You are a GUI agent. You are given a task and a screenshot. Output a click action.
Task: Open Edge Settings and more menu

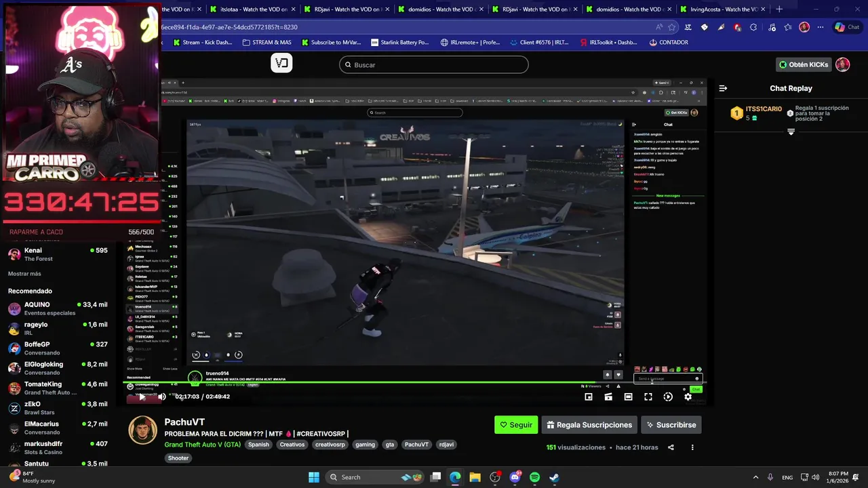click(821, 27)
